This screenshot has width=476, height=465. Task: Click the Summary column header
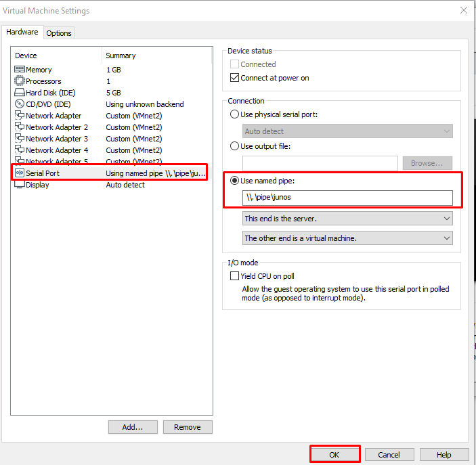coord(121,56)
